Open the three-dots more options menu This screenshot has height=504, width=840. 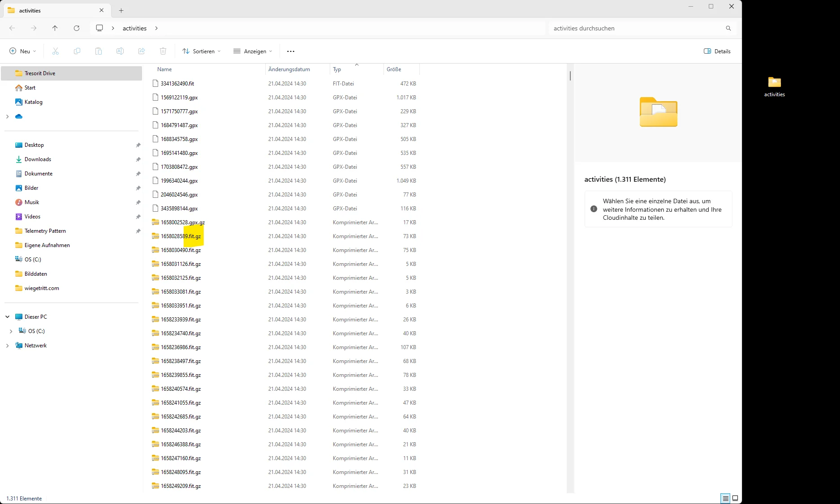click(x=291, y=51)
